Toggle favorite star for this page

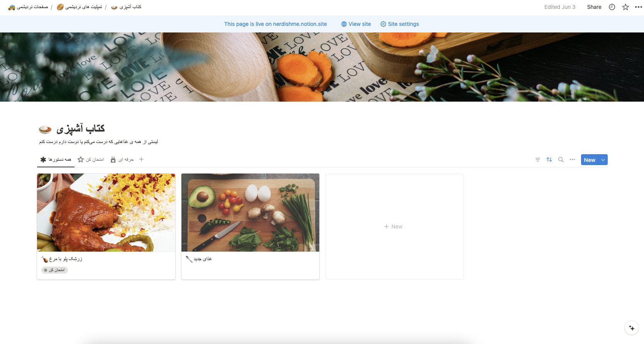(x=625, y=7)
